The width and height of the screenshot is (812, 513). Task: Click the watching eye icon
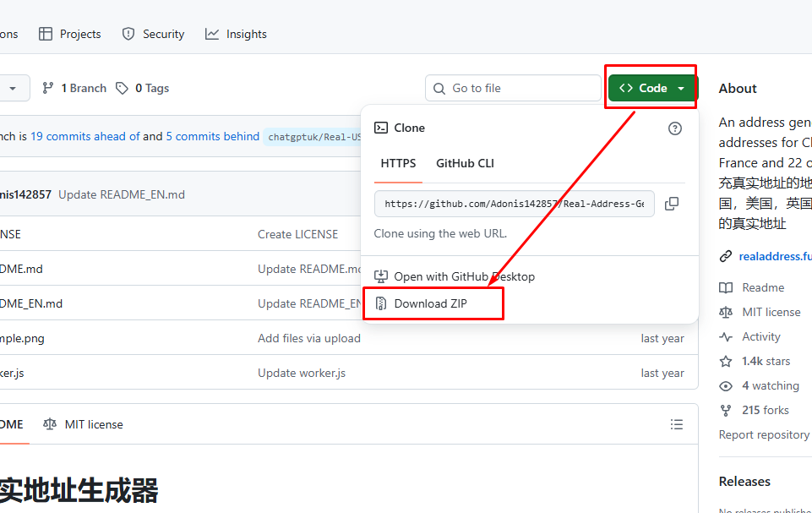coord(726,386)
